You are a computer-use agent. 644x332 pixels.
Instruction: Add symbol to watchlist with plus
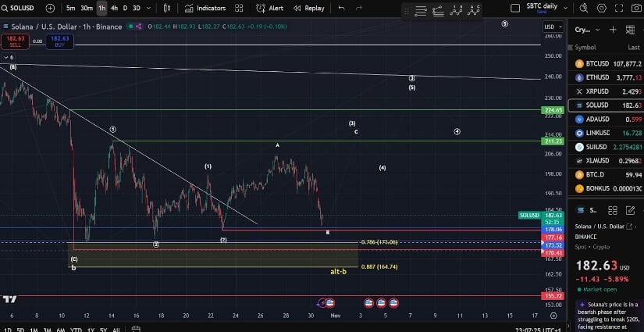coord(613,29)
